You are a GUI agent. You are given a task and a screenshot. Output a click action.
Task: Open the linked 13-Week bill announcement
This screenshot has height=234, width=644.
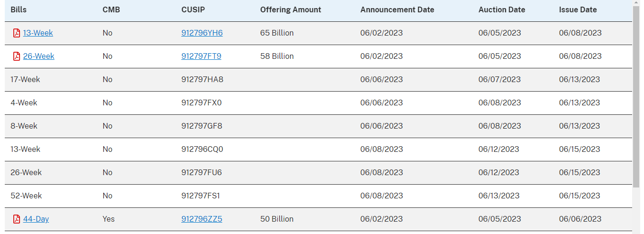click(x=38, y=33)
